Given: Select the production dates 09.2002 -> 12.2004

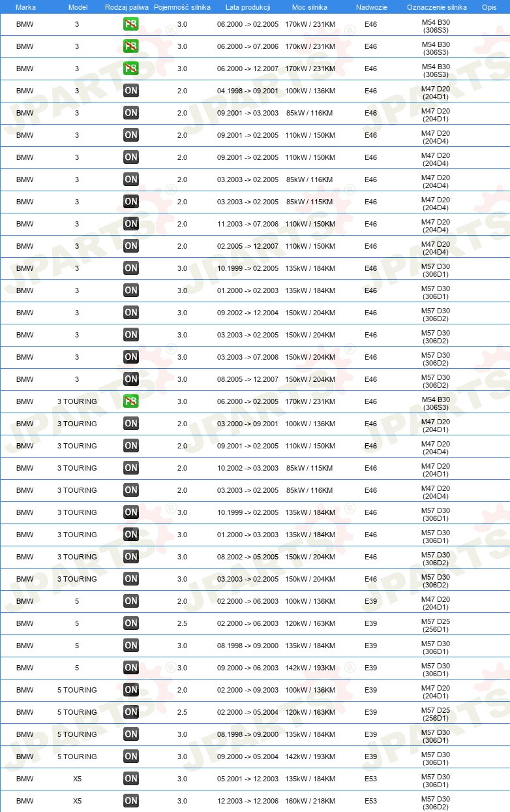Looking at the screenshot, I should (248, 313).
